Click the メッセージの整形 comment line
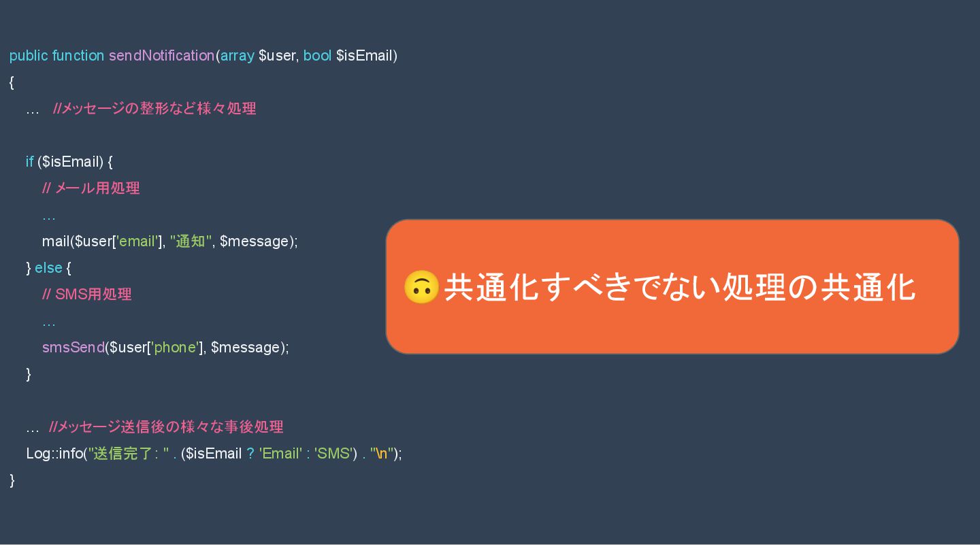980x551 pixels. [154, 109]
